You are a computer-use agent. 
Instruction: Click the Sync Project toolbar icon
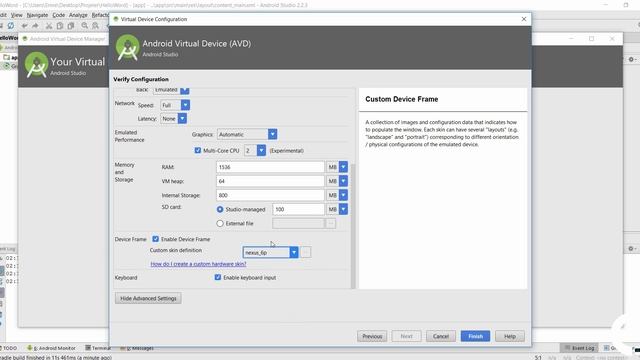coord(11,26)
